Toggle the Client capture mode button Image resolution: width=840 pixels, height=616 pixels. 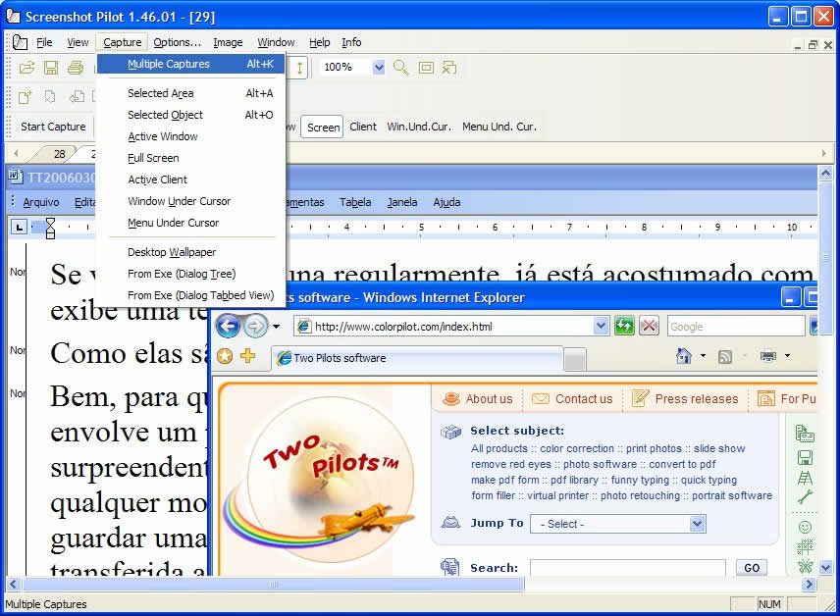click(x=363, y=127)
